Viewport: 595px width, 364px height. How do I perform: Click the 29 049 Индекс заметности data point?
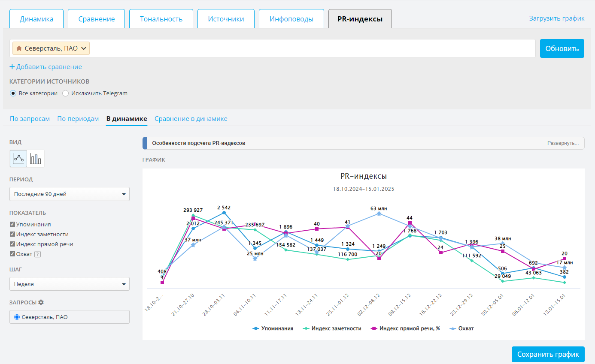[x=503, y=281]
